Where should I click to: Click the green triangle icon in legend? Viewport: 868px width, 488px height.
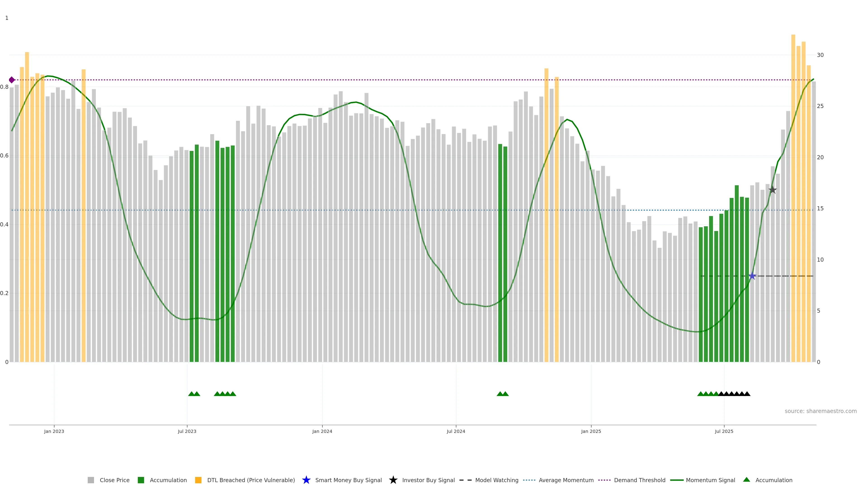click(746, 480)
